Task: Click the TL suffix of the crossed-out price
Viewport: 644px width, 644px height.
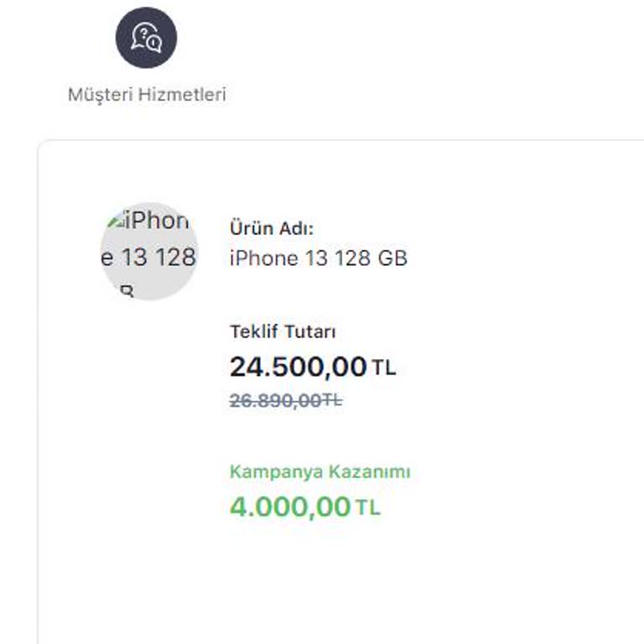Action: click(x=333, y=401)
